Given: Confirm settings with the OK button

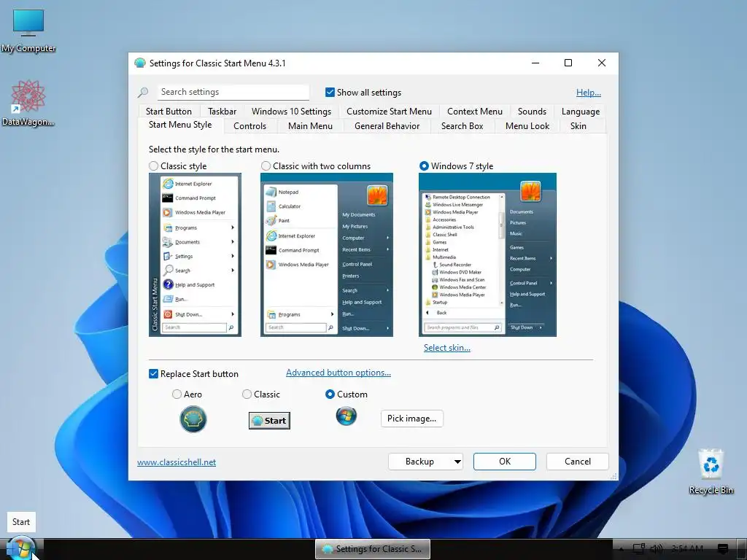Looking at the screenshot, I should [x=505, y=462].
